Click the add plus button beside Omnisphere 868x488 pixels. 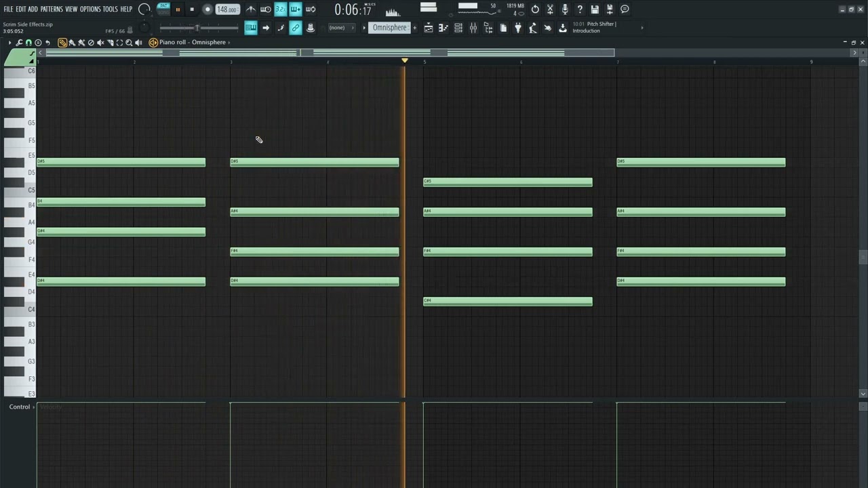pos(415,28)
